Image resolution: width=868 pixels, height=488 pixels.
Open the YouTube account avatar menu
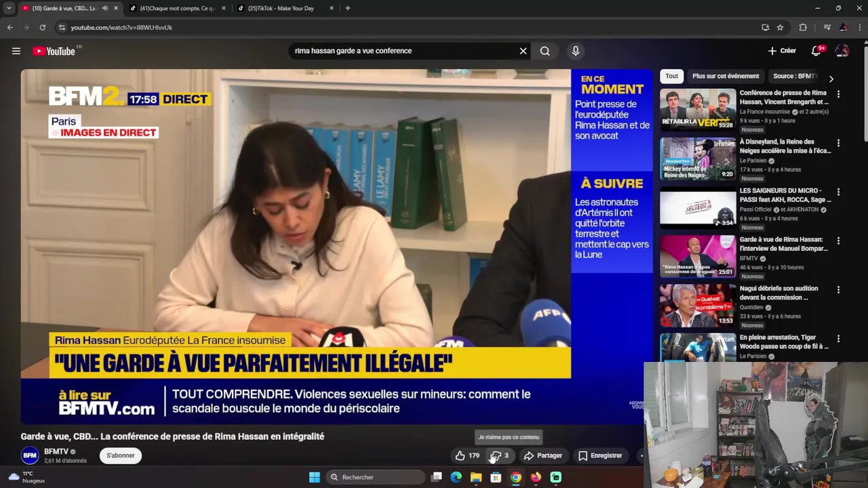click(842, 51)
